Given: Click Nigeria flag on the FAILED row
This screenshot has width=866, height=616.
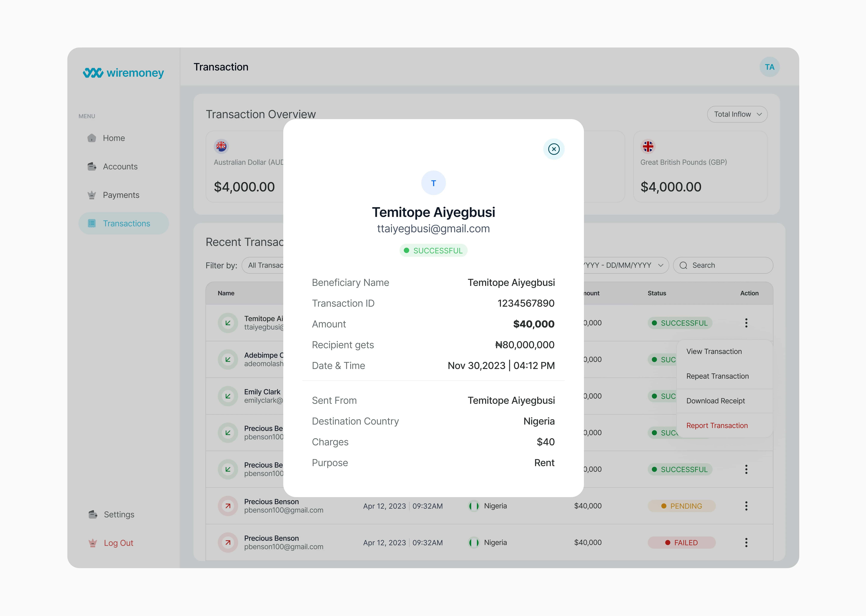Looking at the screenshot, I should point(474,542).
